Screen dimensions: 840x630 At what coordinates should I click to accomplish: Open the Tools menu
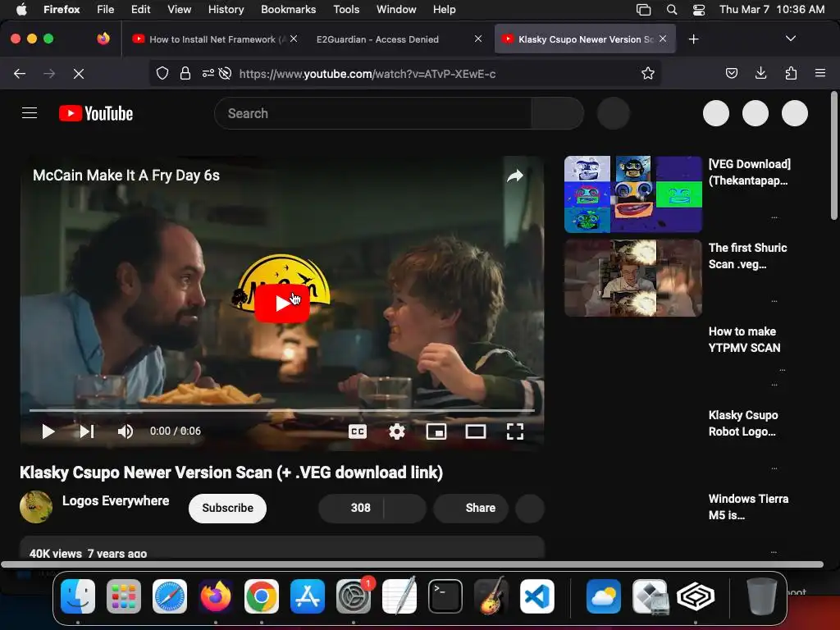(346, 9)
